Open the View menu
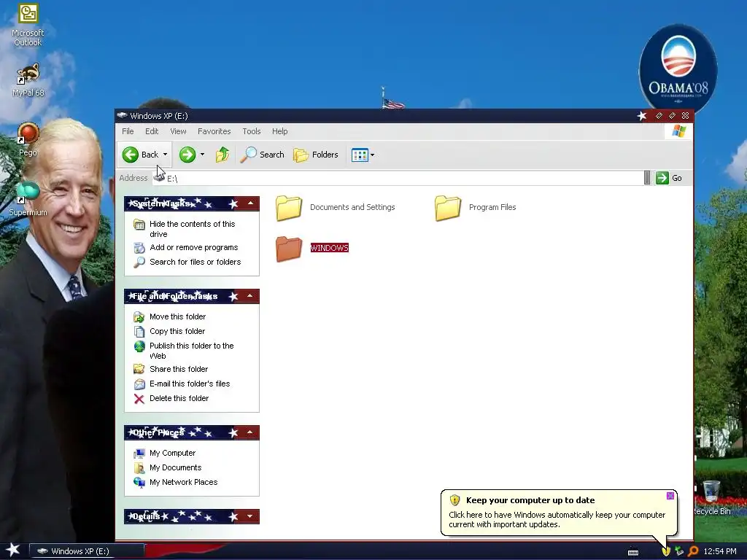Viewport: 747px width, 560px height. (x=178, y=131)
